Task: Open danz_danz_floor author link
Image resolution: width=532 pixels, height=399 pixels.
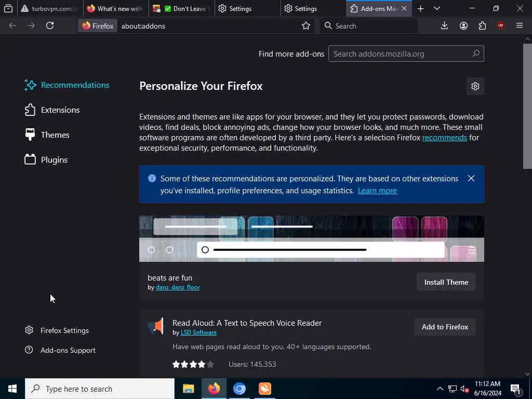Action: pyautogui.click(x=178, y=287)
